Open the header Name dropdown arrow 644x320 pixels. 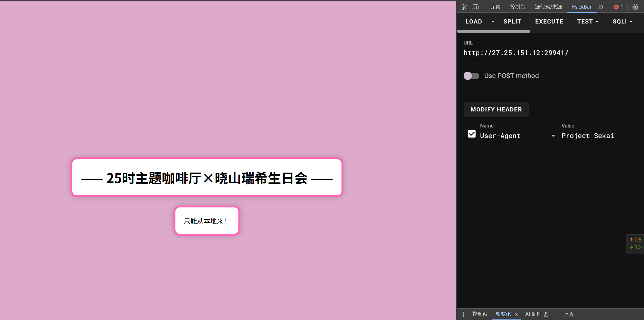coord(553,136)
